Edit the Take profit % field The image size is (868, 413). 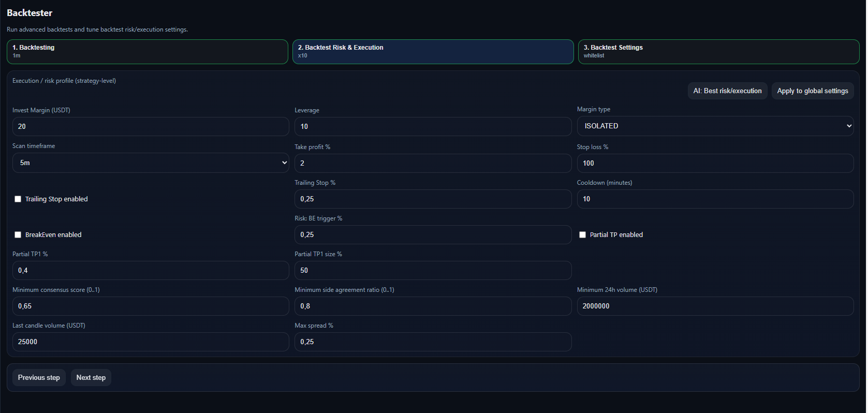(433, 164)
